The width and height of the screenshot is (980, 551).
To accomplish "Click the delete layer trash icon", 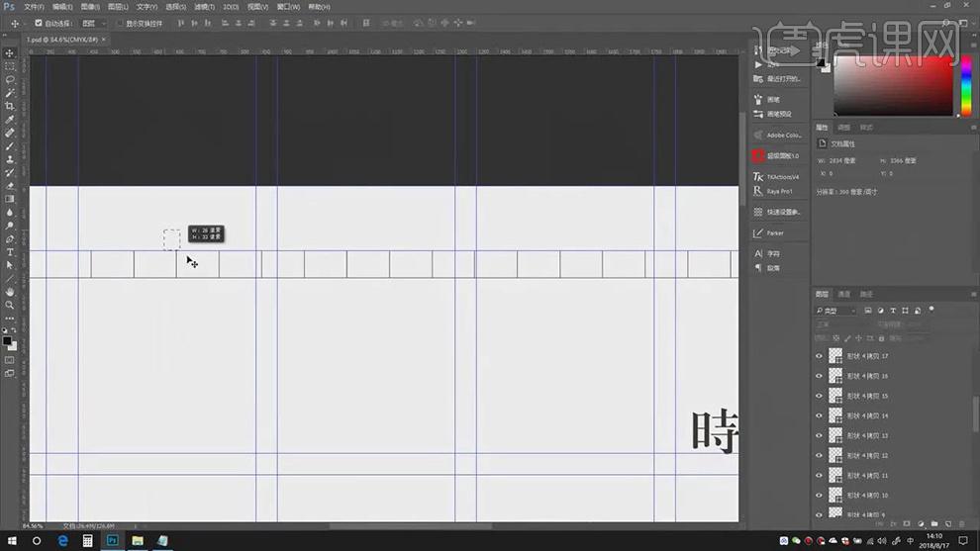I will click(x=961, y=523).
